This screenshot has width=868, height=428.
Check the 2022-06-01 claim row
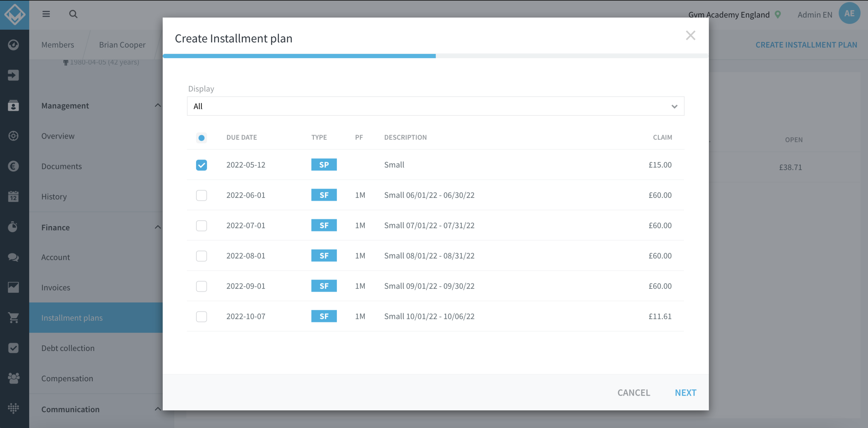[202, 195]
